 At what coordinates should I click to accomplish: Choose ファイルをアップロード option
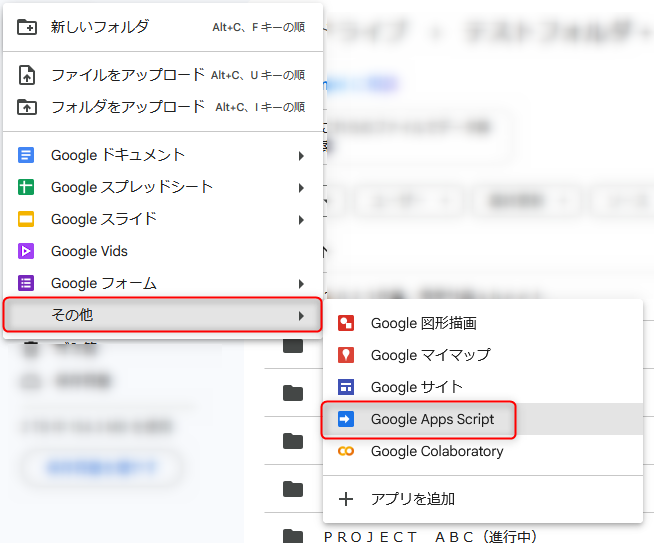pos(163,75)
